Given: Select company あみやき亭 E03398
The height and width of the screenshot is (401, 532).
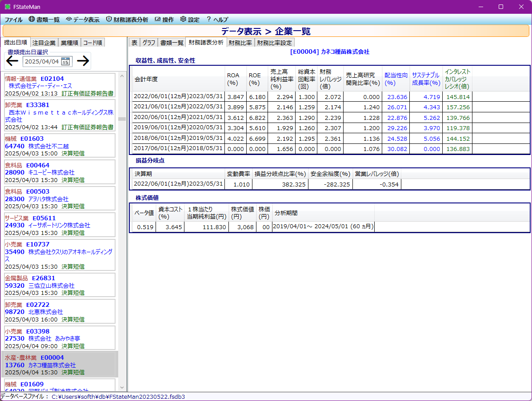Looking at the screenshot, I should (60, 338).
